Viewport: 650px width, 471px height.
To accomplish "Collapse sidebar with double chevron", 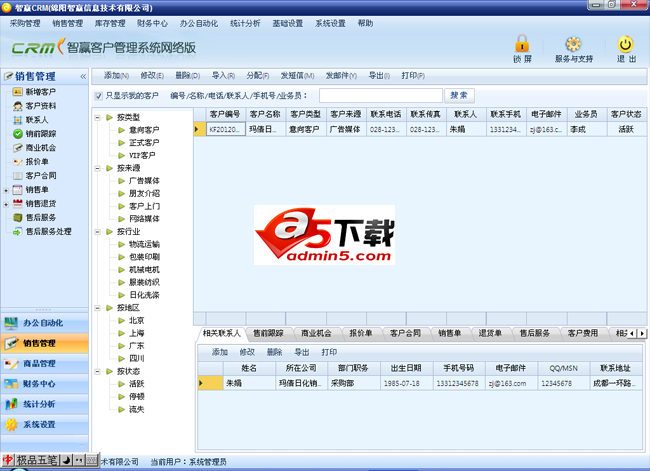I will [x=83, y=76].
